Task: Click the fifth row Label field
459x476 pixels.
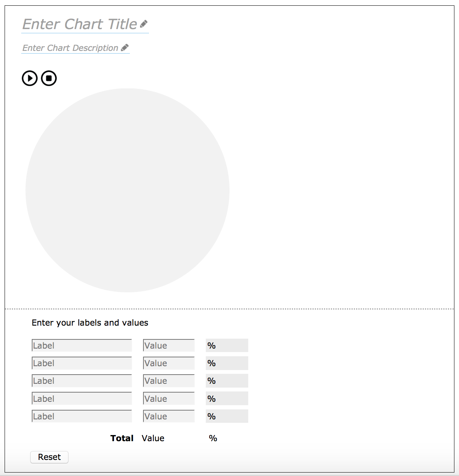Action: point(82,416)
